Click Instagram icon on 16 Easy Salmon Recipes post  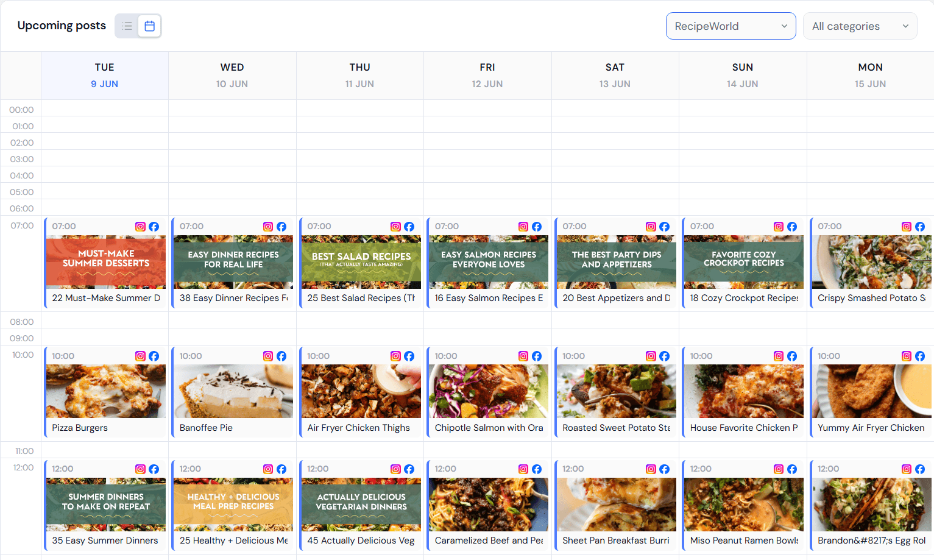pyautogui.click(x=523, y=227)
